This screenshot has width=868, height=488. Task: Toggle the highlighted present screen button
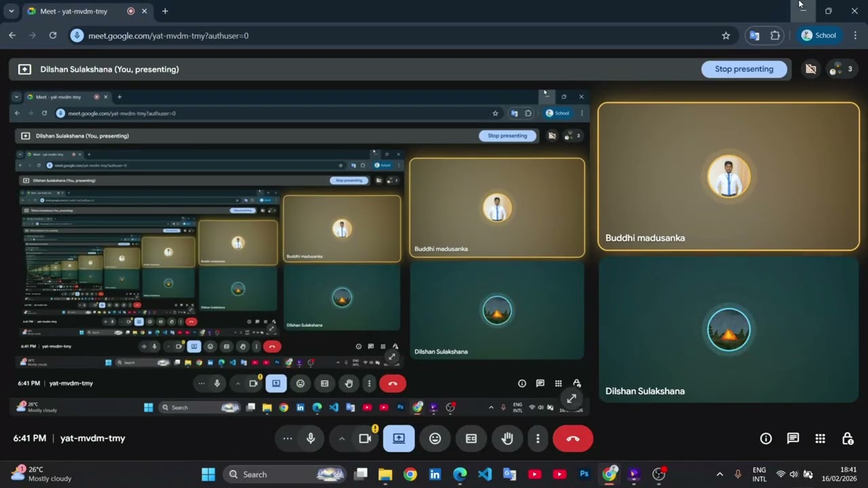(399, 439)
